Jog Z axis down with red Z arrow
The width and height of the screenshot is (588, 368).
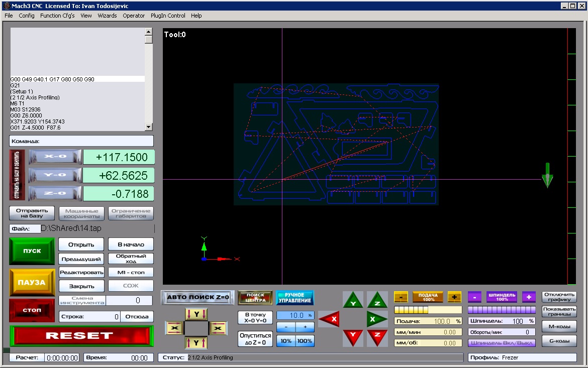click(x=377, y=338)
